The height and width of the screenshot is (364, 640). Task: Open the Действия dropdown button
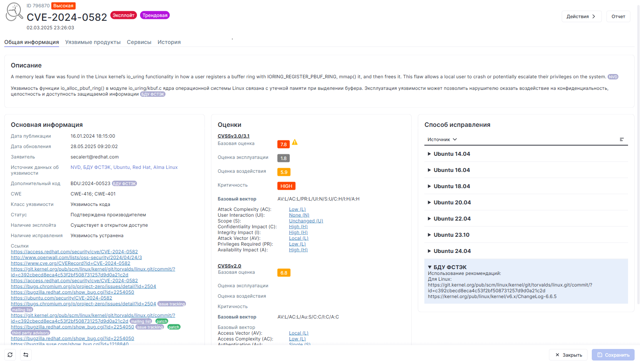581,17
